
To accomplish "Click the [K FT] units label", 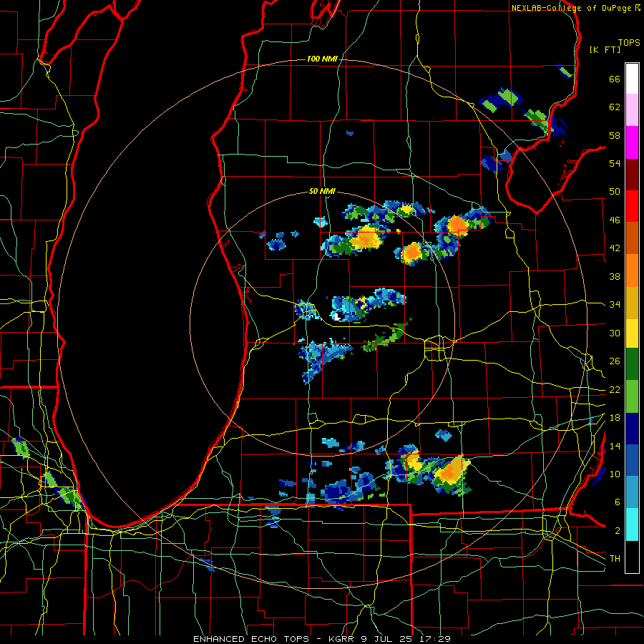I will point(605,50).
